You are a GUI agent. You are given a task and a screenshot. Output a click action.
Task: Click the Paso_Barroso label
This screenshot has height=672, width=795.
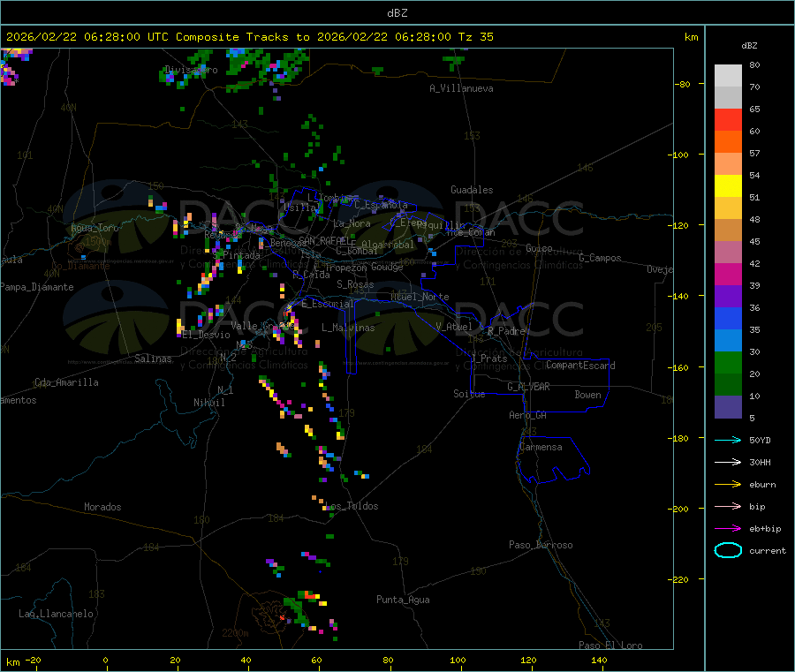pos(541,545)
